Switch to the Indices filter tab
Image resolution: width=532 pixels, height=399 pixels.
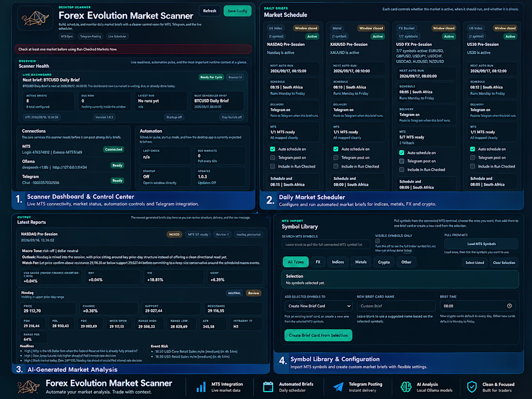338,262
